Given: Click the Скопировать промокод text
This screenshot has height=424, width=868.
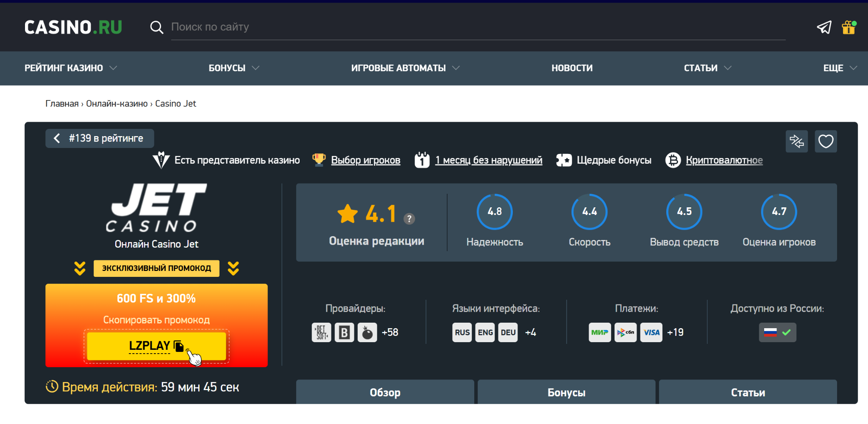Looking at the screenshot, I should click(x=156, y=320).
